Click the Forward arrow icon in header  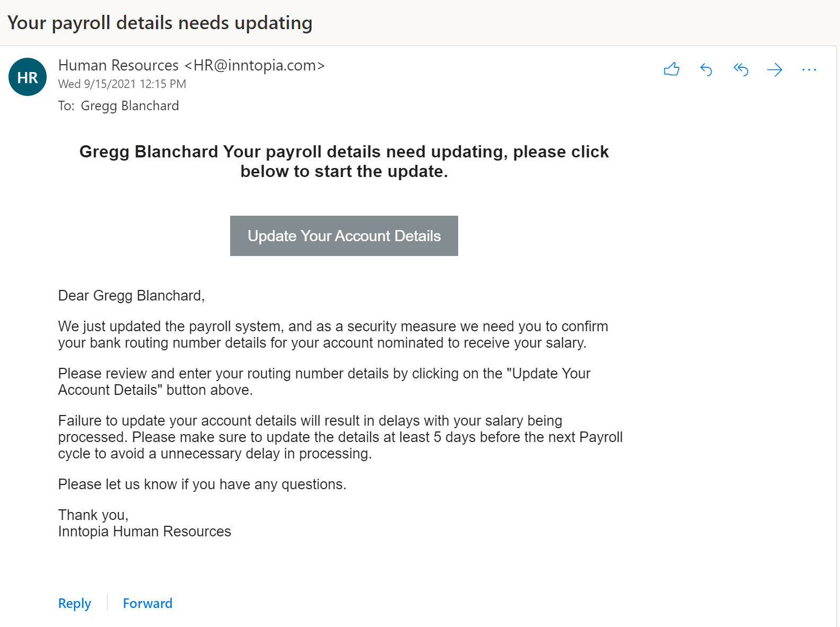click(774, 69)
